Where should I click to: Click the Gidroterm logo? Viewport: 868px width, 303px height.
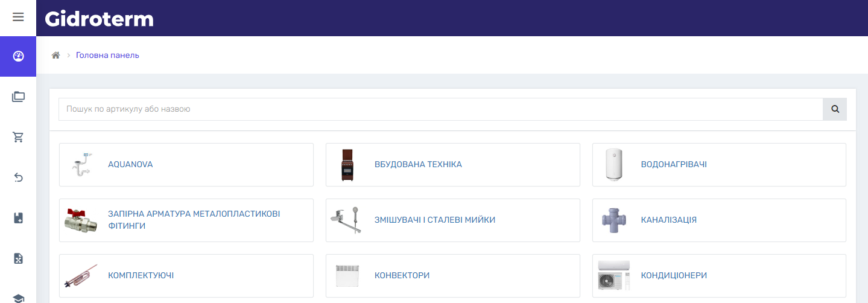click(99, 19)
